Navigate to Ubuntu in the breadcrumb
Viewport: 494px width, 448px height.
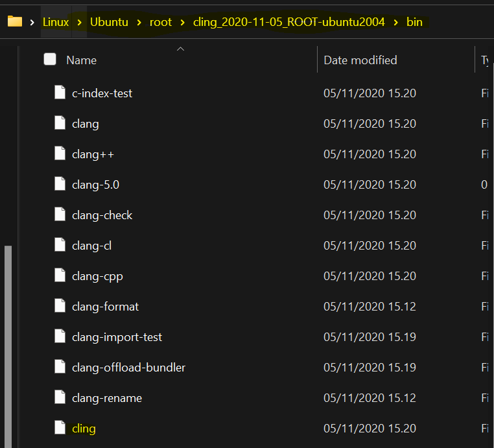click(x=109, y=22)
